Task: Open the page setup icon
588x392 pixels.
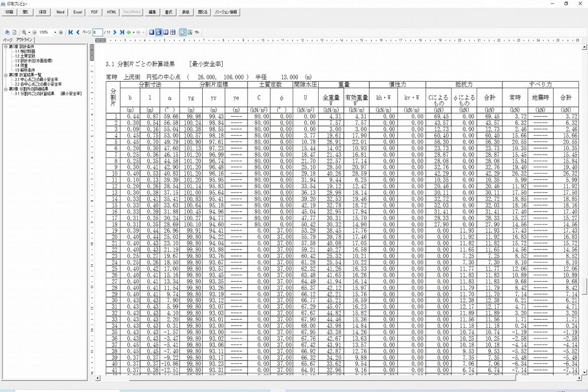Action: point(14,32)
